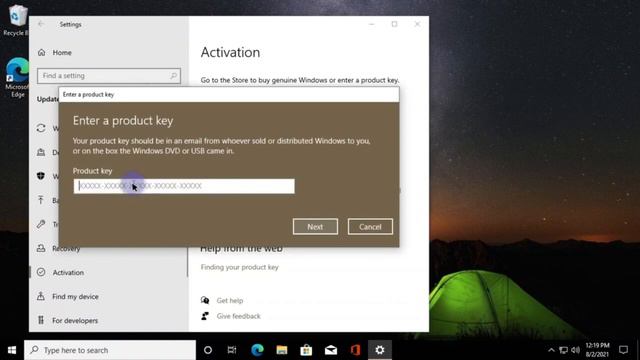Click the search magnifier in Find a setting
The width and height of the screenshot is (640, 360).
point(173,76)
